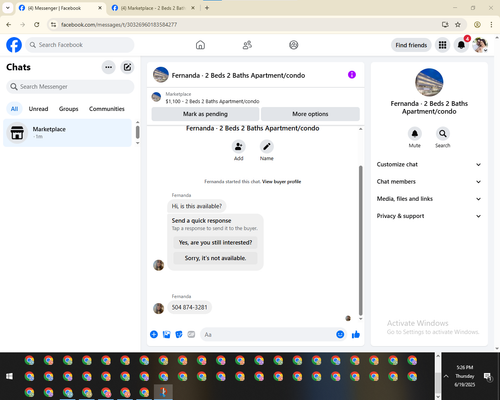Click the conversation vertical scrollbar
Image resolution: width=500 pixels, height=400 pixels.
[x=361, y=240]
